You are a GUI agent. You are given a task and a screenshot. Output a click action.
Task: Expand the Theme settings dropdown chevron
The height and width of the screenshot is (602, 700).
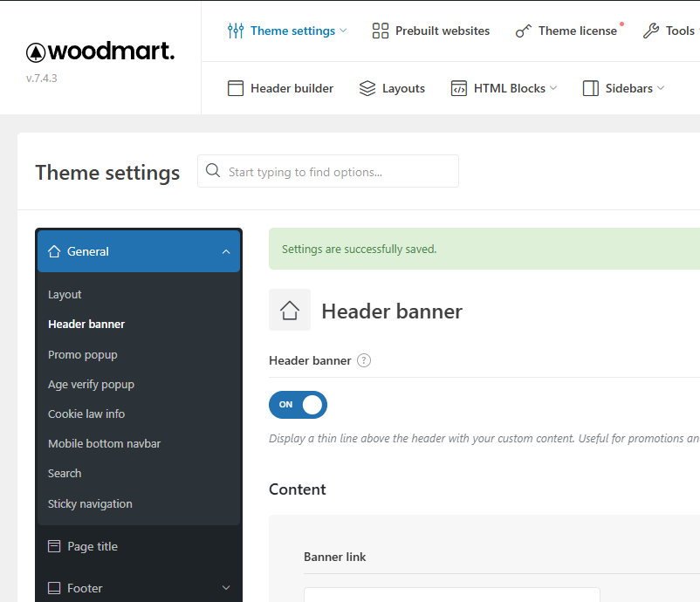343,31
